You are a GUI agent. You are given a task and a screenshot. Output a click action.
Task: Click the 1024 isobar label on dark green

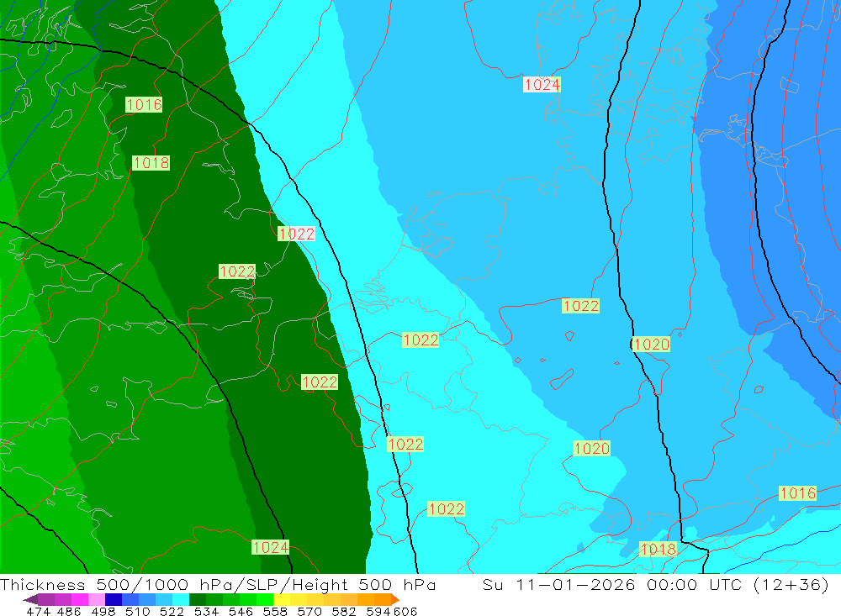(x=271, y=547)
